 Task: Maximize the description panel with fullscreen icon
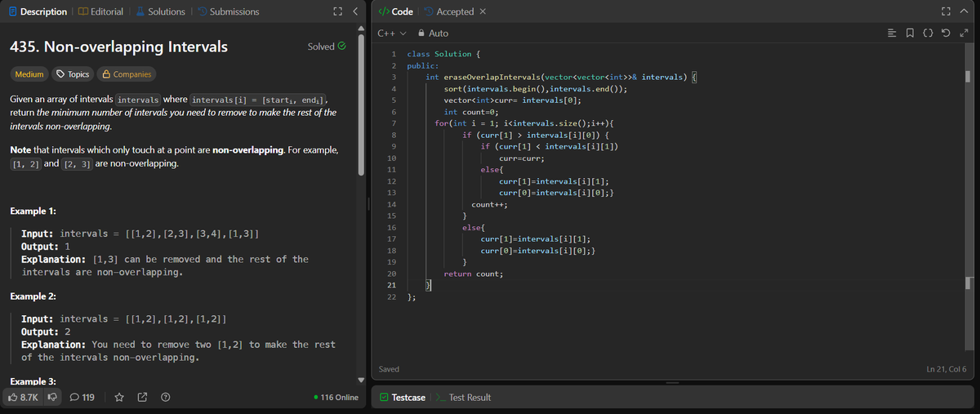pos(337,11)
